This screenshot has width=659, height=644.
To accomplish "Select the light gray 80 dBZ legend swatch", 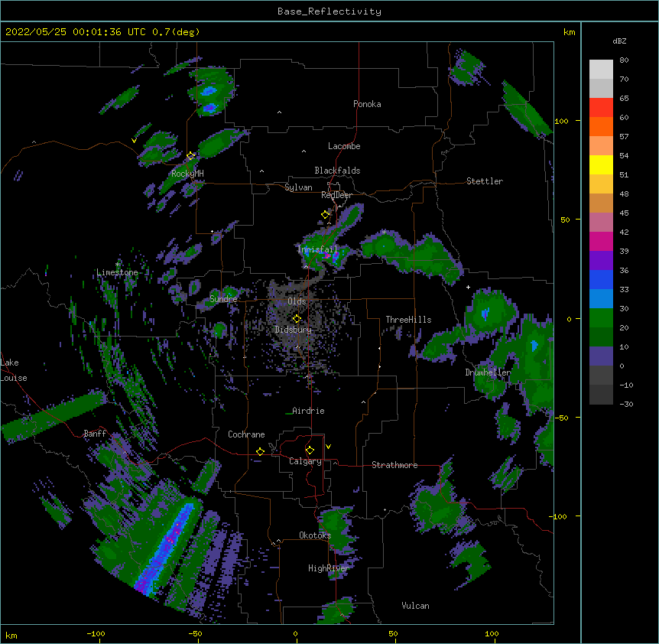I will (x=601, y=70).
